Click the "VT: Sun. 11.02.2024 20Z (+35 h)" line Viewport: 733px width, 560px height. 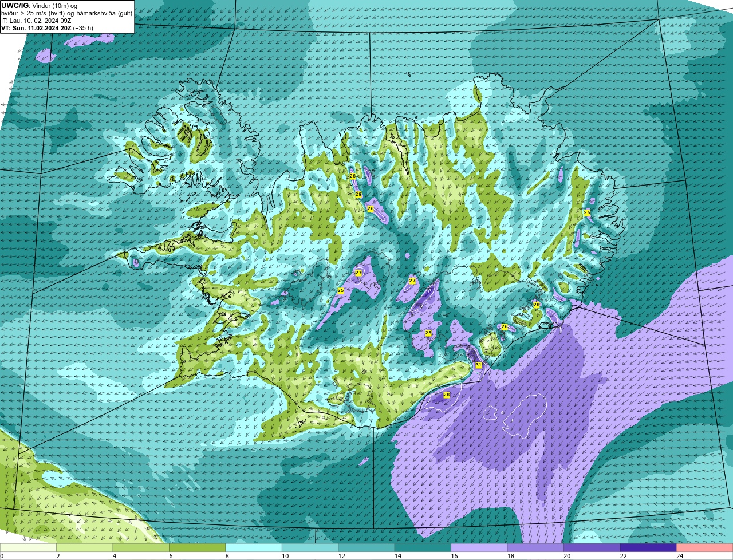pos(47,28)
